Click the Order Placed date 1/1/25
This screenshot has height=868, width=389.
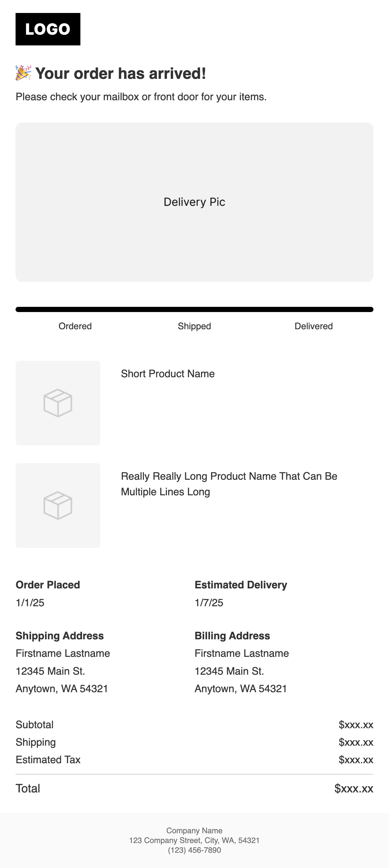[30, 602]
